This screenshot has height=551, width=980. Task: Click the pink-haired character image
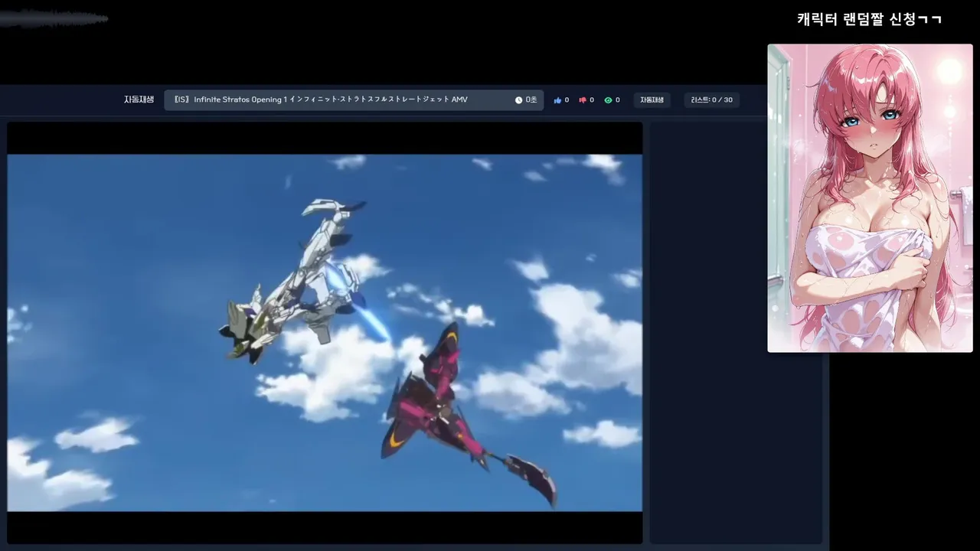tap(870, 198)
